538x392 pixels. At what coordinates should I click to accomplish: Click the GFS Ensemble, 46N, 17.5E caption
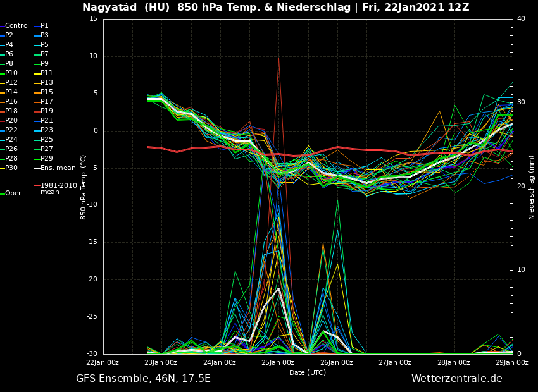click(x=143, y=379)
